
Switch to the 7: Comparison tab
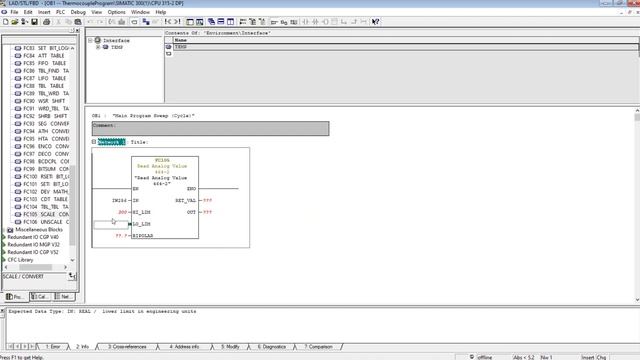tap(318, 347)
